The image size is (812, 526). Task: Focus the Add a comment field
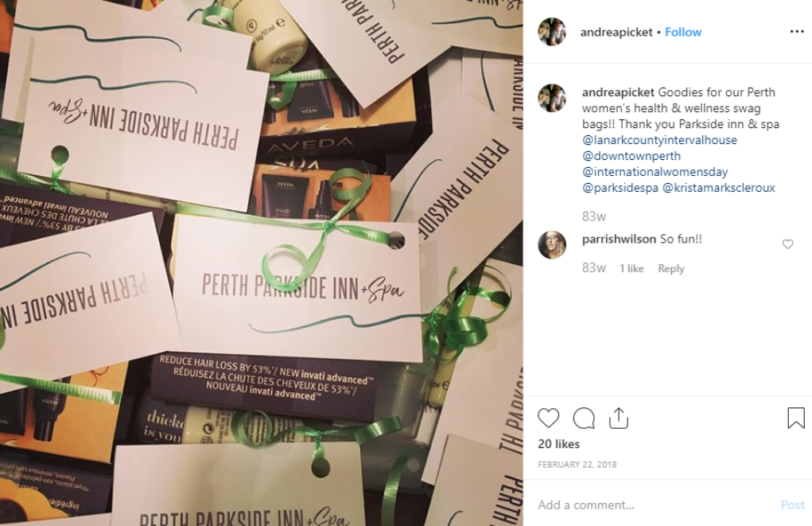(655, 505)
